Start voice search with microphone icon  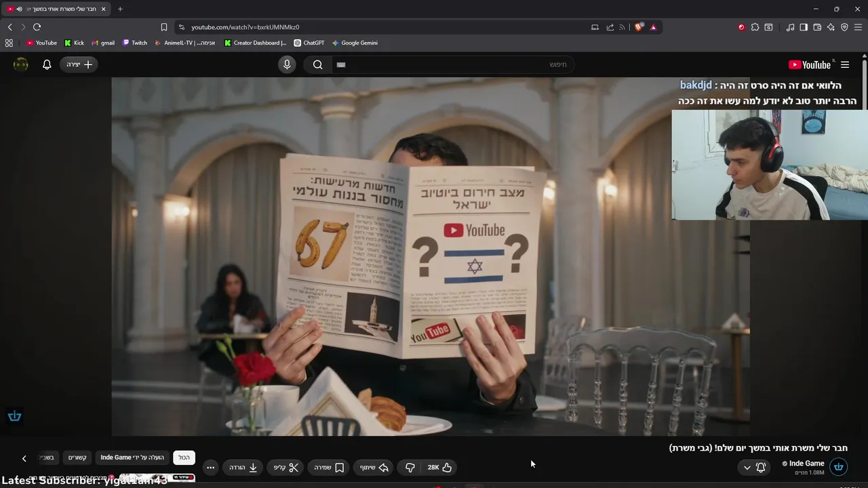(x=287, y=64)
